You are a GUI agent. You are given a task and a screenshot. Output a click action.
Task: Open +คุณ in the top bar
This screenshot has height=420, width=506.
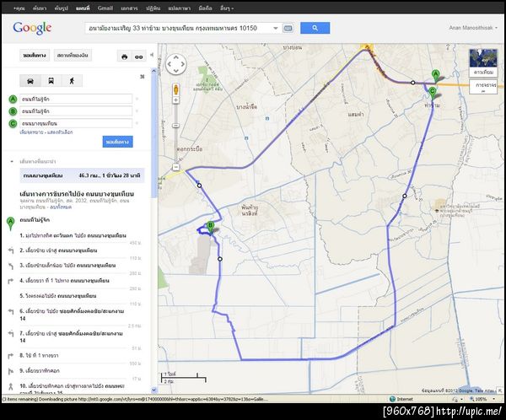pos(19,8)
